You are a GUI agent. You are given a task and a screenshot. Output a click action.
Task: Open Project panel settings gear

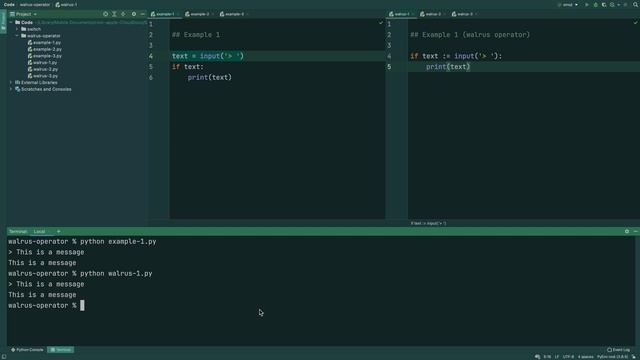coord(133,14)
